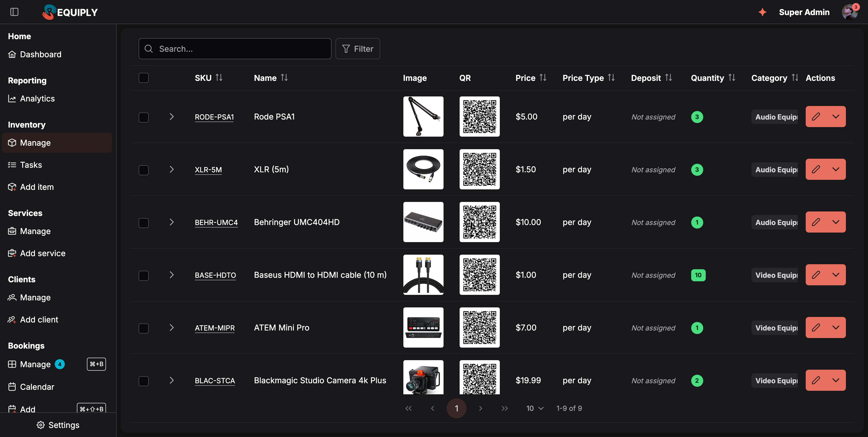Open the BLAC-STCA SKU link
868x437 pixels.
click(x=215, y=380)
